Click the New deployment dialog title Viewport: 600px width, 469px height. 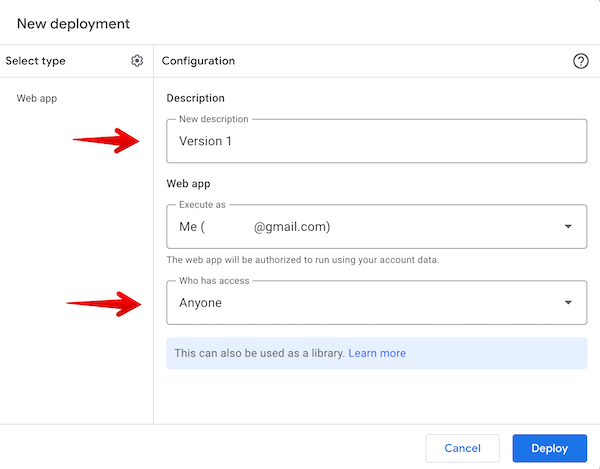73,22
